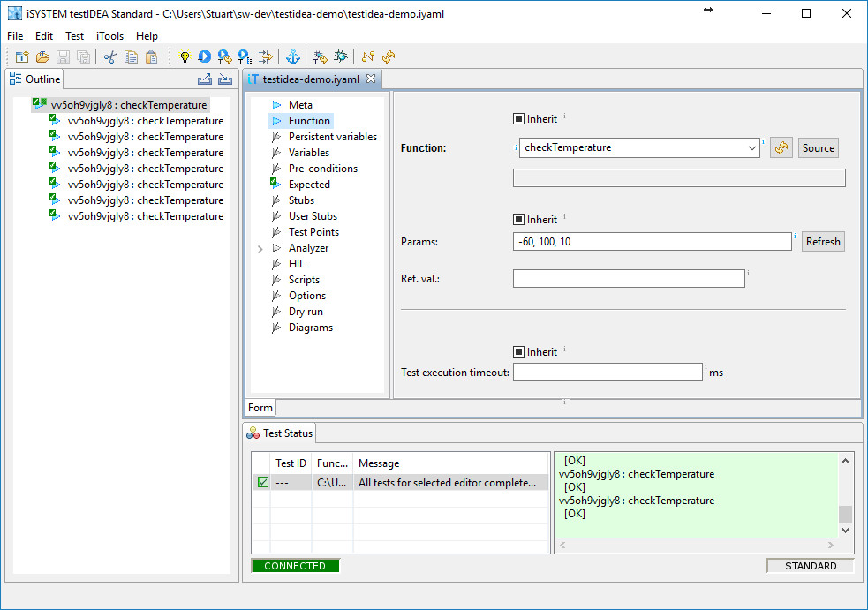The width and height of the screenshot is (868, 610).
Task: Toggle the Inherit checkbox above Function
Action: click(519, 119)
